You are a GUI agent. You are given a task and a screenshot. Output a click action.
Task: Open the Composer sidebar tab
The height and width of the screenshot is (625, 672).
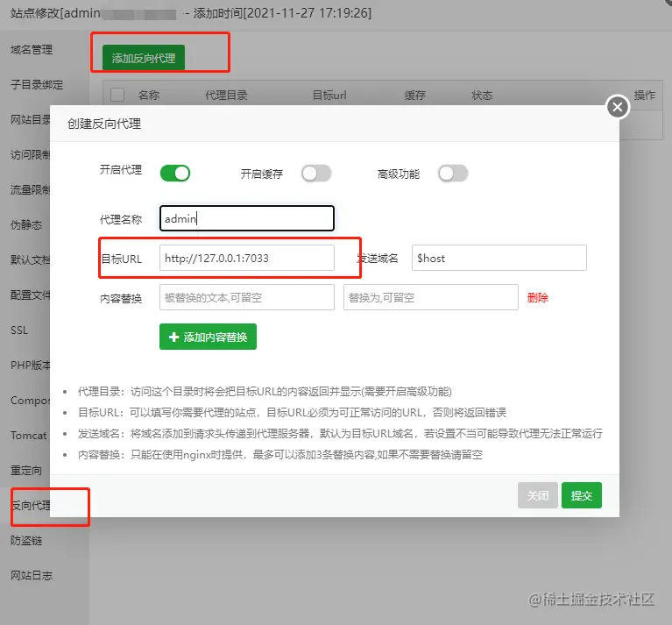30,401
